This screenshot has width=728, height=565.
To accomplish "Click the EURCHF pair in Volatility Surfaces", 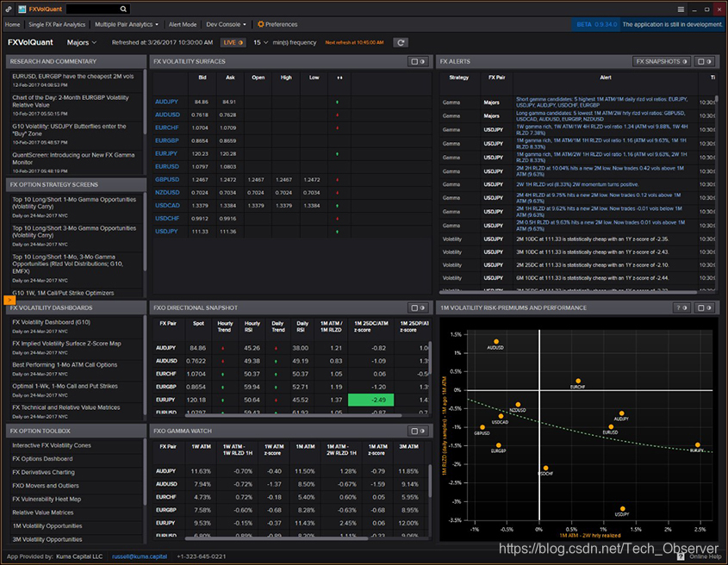I will [x=166, y=127].
